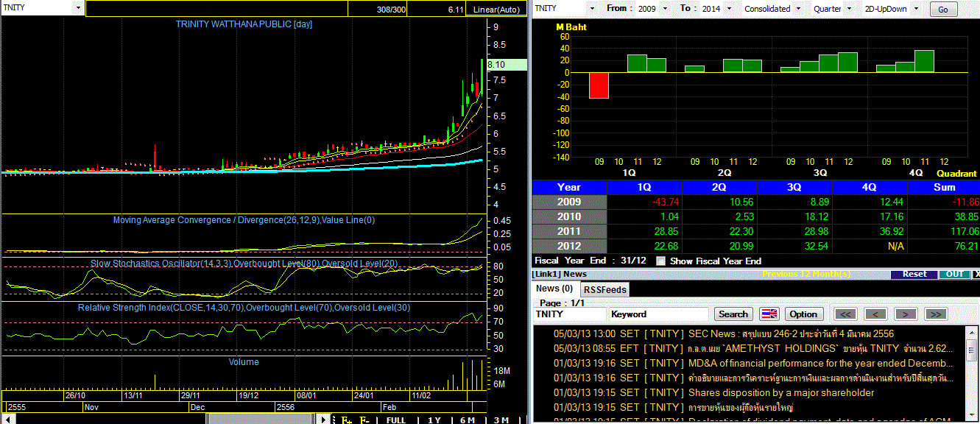
Task: Select the 2009 year row header
Action: click(569, 202)
